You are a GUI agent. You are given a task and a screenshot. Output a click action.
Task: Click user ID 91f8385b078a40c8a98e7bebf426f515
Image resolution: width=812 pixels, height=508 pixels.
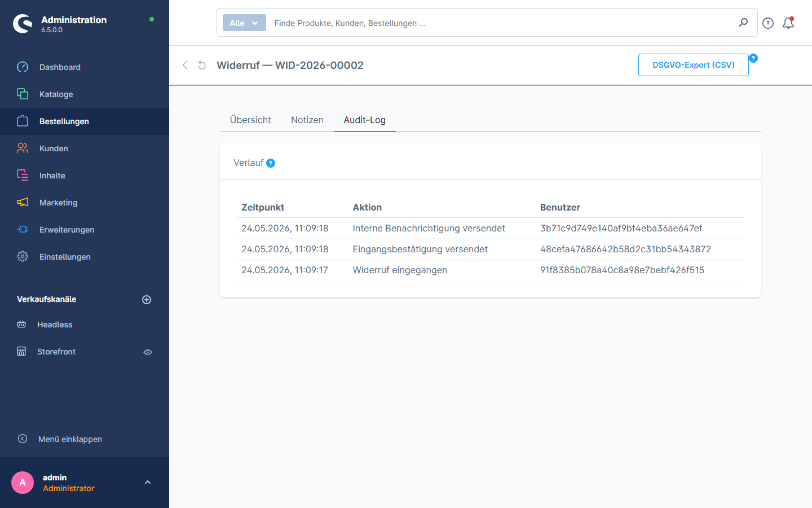click(622, 270)
